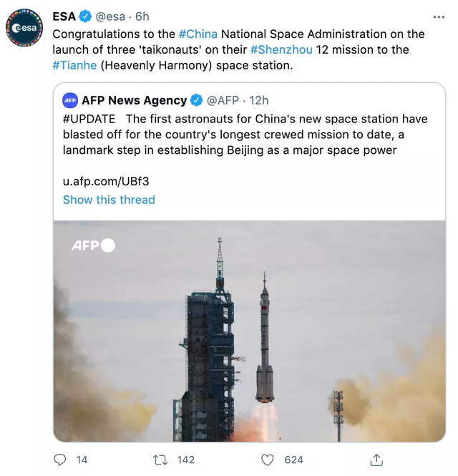458x476 pixels.
Task: Retweet using the retweet arrows icon
Action: coord(163,460)
